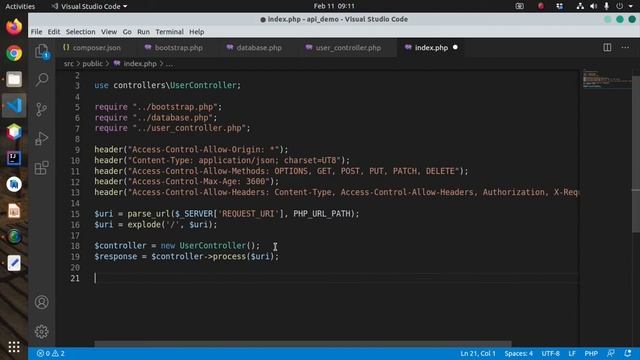Expand the breadcrumb ellipsis symbol
Viewport: 640px width, 360px height.
coord(169,64)
